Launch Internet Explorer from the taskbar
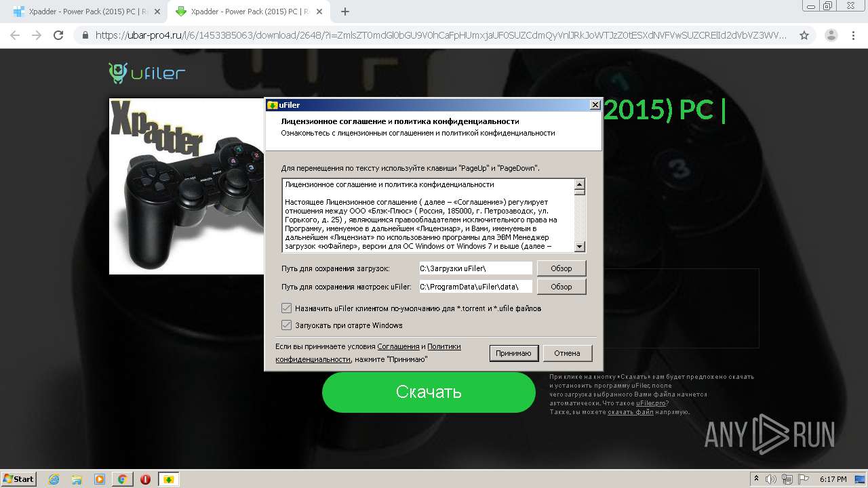The image size is (868, 488). (54, 479)
